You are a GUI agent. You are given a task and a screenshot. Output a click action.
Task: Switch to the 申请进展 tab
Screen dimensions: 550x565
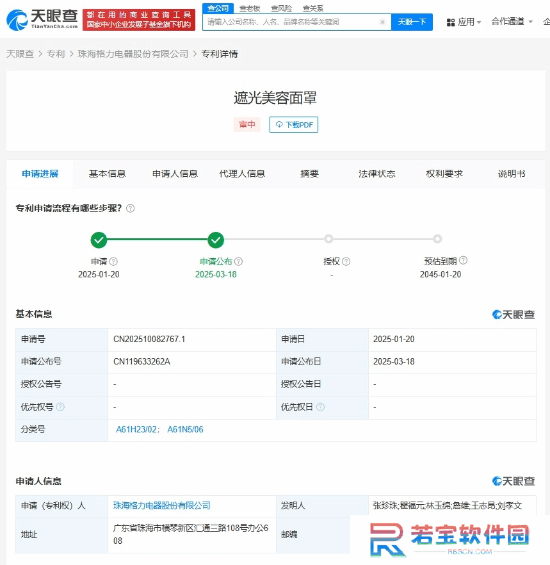(x=40, y=174)
